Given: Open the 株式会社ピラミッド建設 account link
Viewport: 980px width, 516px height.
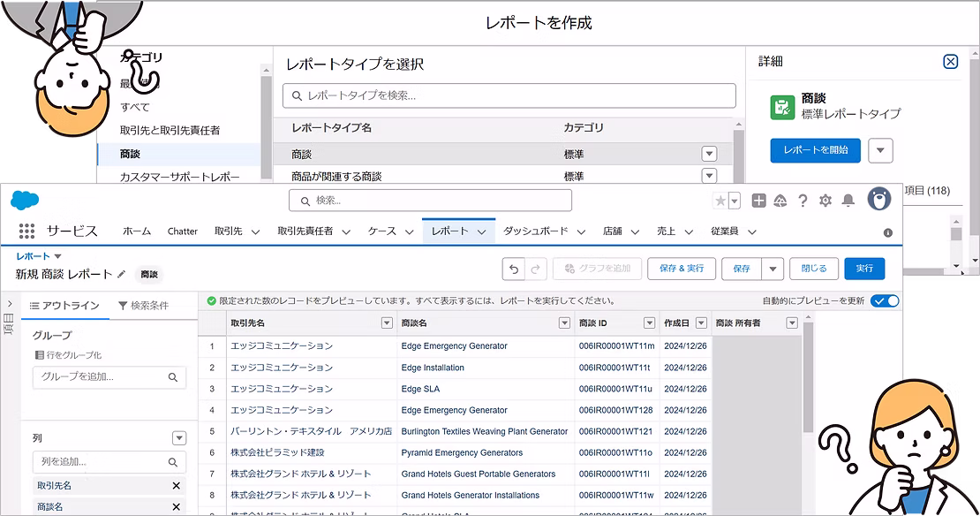Looking at the screenshot, I should pyautogui.click(x=277, y=452).
